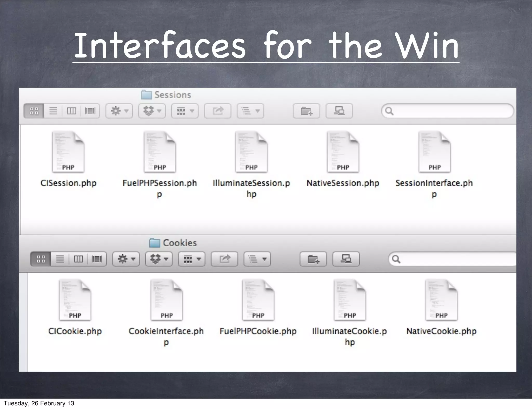Focus the search field in Cookies window
This screenshot has width=532, height=409.
pyautogui.click(x=452, y=259)
